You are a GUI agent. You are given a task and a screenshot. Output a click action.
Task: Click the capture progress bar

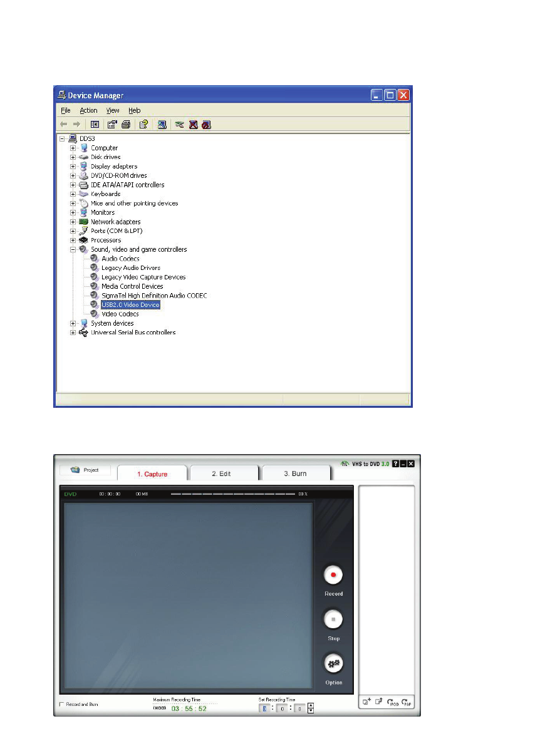tap(232, 494)
